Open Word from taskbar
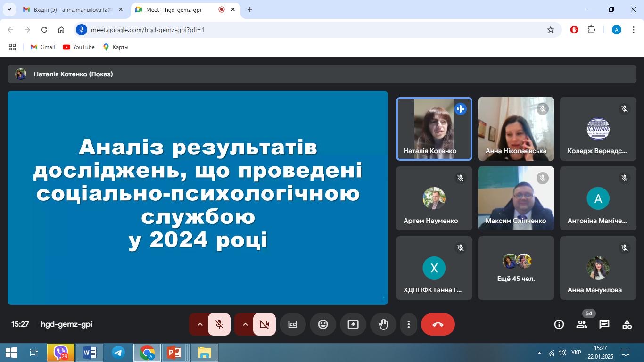The image size is (644, 362). point(90,353)
